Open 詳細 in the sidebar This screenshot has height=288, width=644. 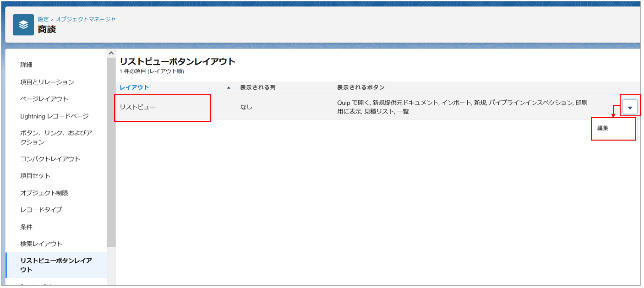27,65
